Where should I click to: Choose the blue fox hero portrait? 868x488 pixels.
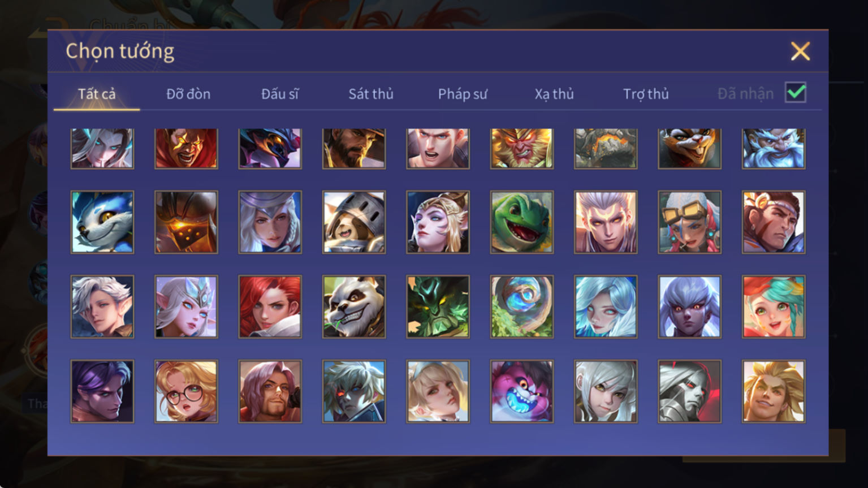102,222
